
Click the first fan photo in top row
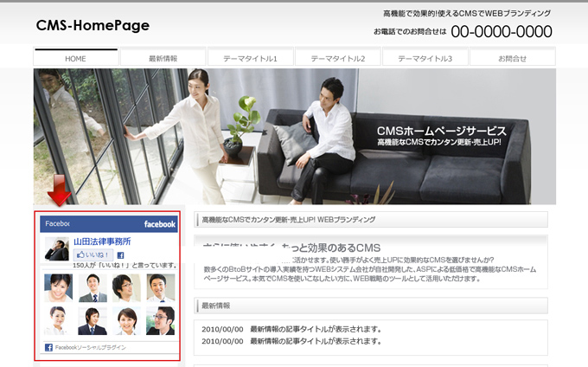58,287
